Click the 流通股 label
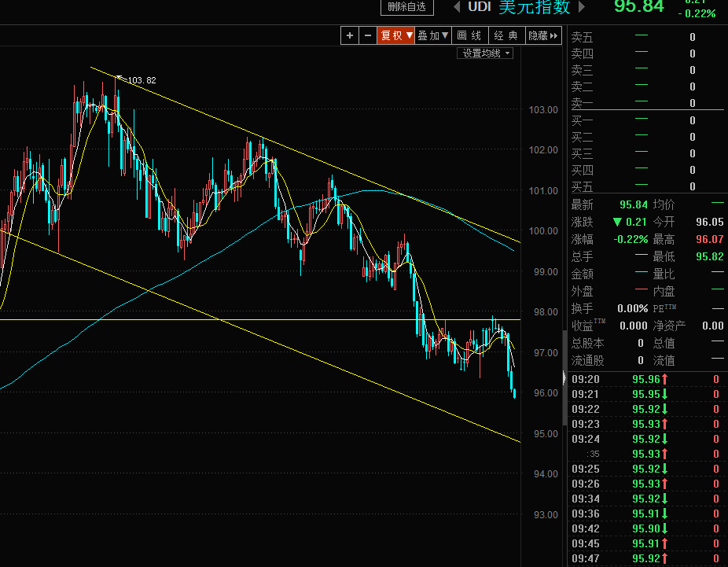 coord(587,361)
